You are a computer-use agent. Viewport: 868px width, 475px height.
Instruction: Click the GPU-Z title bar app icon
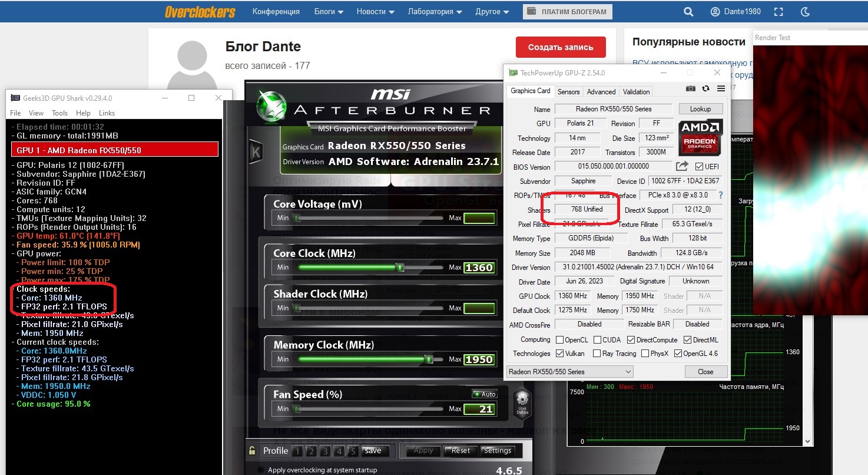(513, 72)
